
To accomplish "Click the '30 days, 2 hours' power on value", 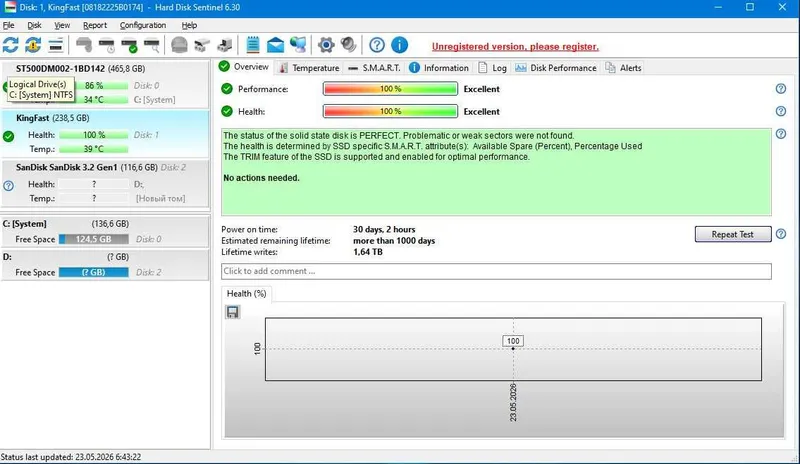I will click(x=384, y=230).
